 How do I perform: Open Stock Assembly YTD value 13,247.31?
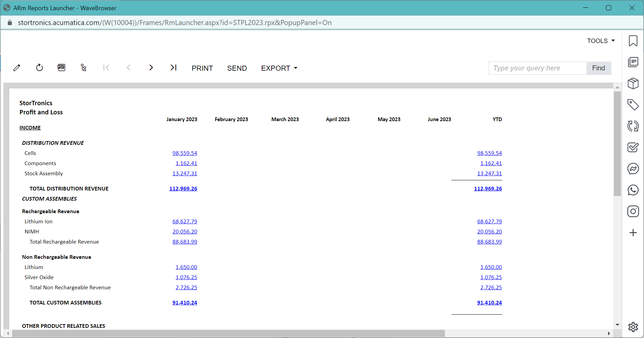[x=490, y=173]
